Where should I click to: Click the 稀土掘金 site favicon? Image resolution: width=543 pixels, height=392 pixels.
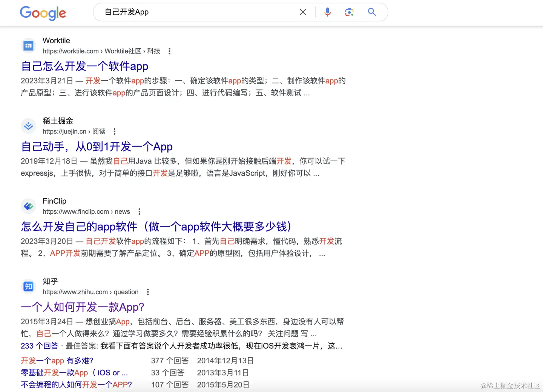[x=28, y=126]
